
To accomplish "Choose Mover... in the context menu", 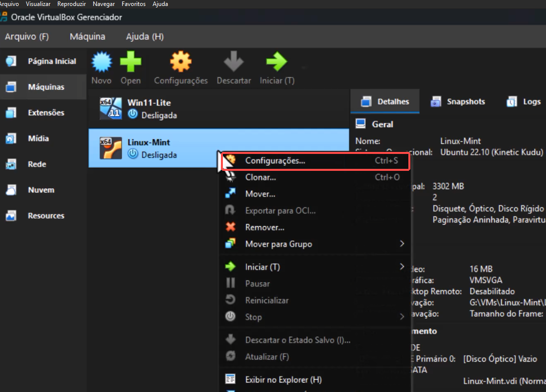I will click(x=316, y=194).
